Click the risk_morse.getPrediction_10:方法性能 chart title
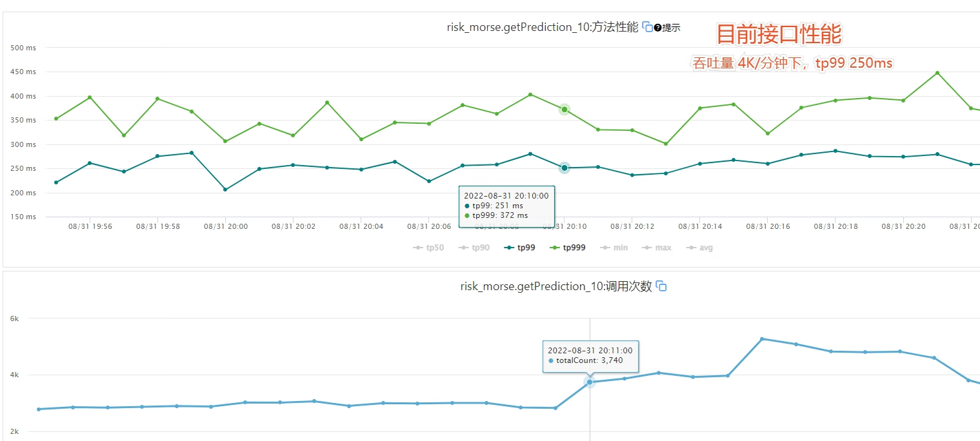The image size is (980, 441). (542, 27)
